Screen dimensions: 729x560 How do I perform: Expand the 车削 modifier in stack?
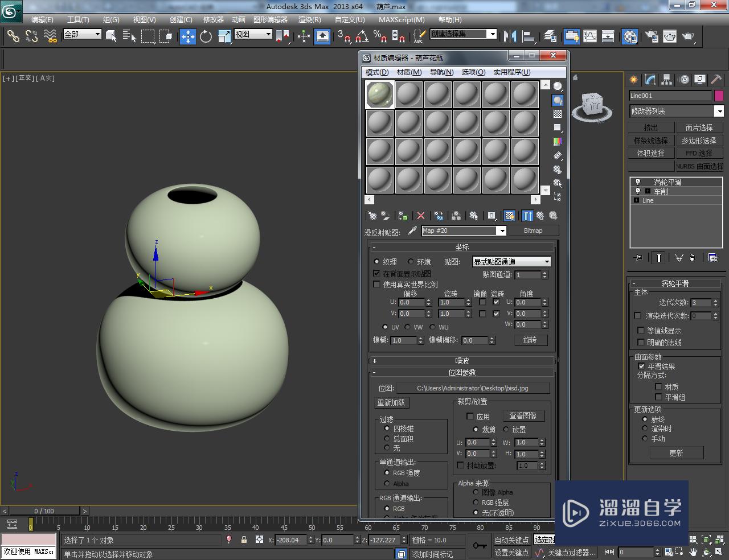648,191
